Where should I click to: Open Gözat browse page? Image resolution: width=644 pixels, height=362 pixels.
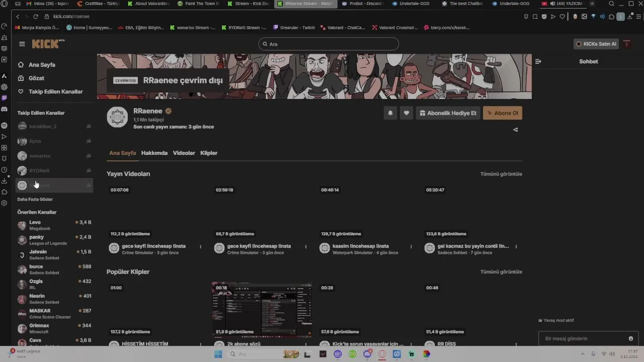pos(36,78)
